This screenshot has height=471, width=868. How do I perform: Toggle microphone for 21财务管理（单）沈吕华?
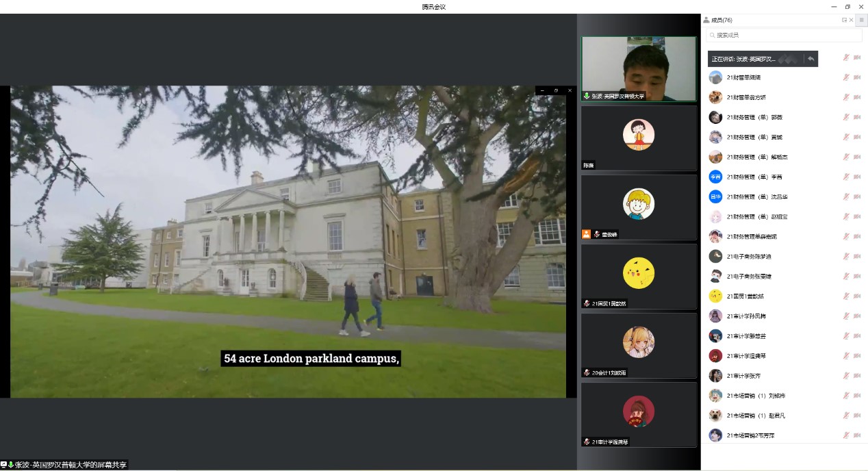[x=846, y=196]
